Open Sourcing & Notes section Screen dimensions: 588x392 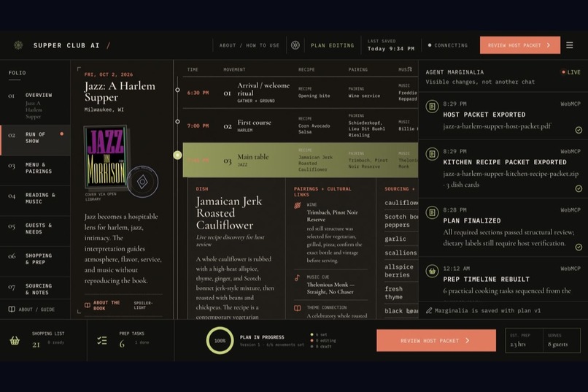35,289
